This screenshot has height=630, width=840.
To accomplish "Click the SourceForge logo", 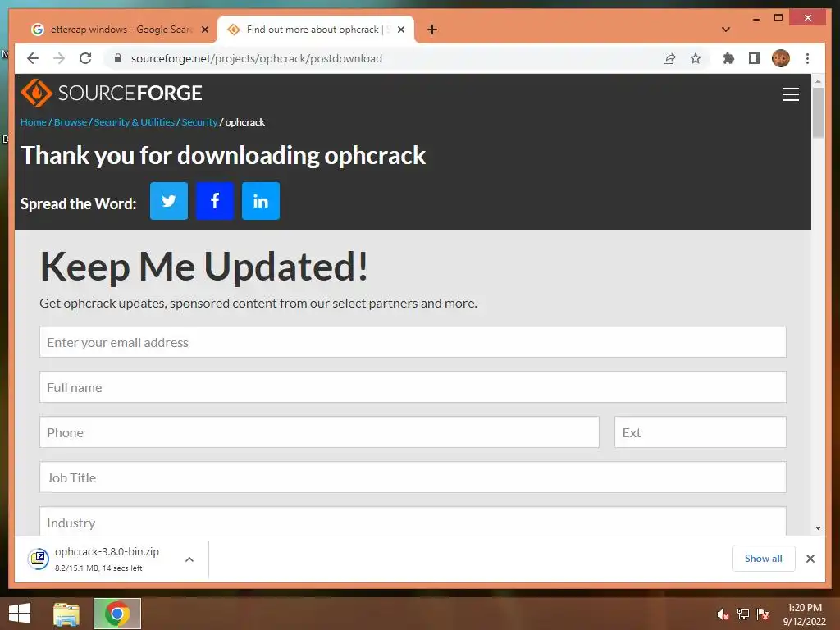I will (x=112, y=93).
